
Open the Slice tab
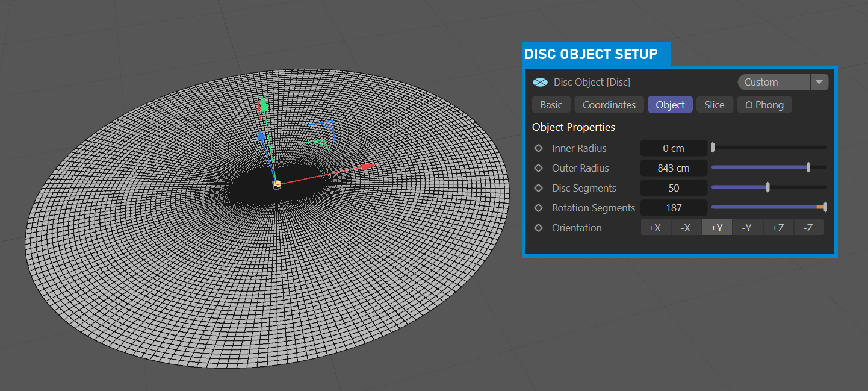click(x=714, y=105)
